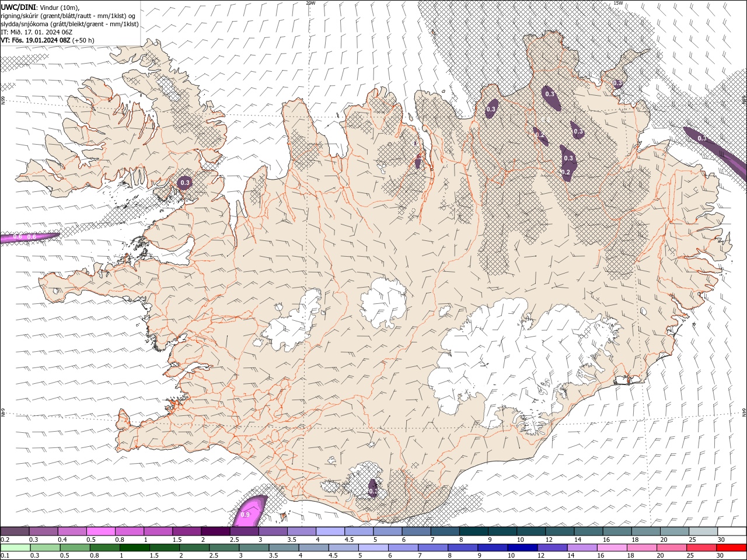Click the 0.3 patch on the far north-east peninsula
Viewport: 747px width, 560px height.
point(617,83)
